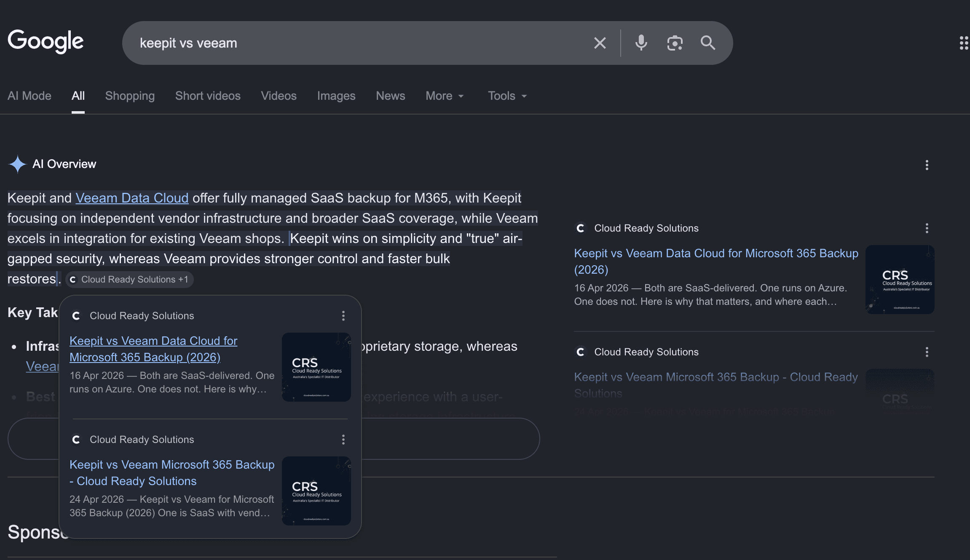970x560 pixels.
Task: Open three-dot menu of first sidebar source
Action: pyautogui.click(x=927, y=228)
